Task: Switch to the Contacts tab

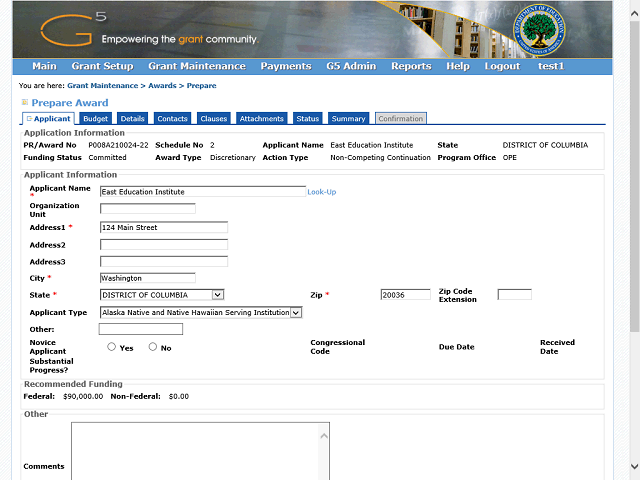Action: click(x=172, y=118)
